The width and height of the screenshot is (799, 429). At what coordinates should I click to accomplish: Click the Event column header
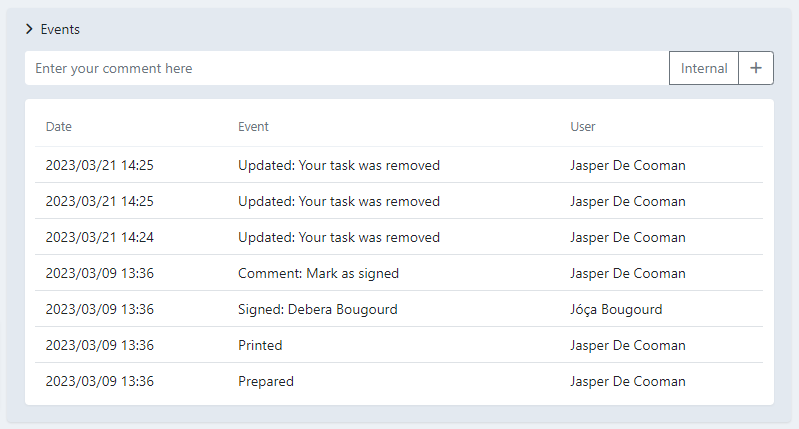click(253, 127)
